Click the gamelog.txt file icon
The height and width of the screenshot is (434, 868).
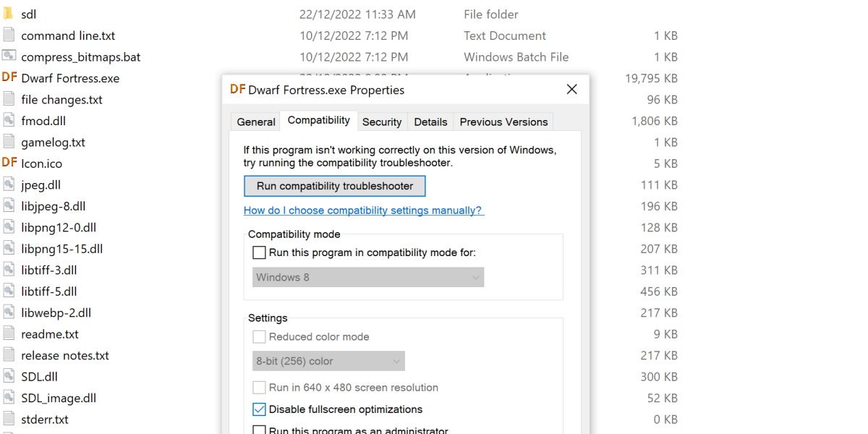(x=9, y=142)
